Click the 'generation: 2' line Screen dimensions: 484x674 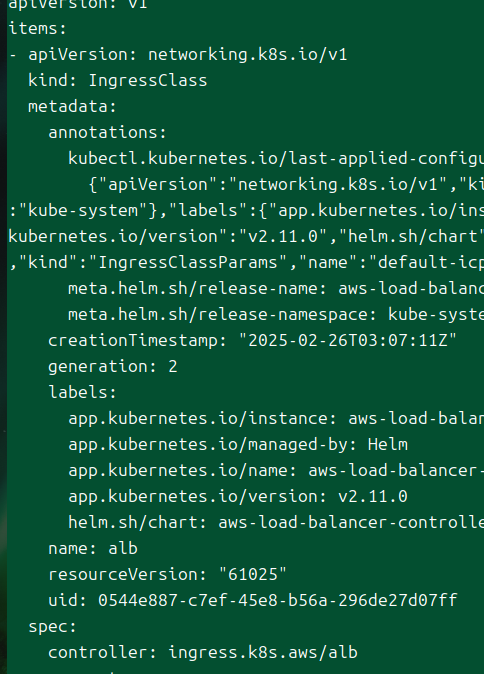[x=113, y=367]
